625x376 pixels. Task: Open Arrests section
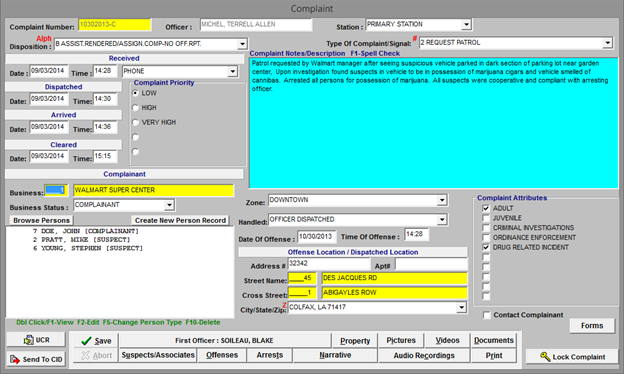[x=270, y=355]
